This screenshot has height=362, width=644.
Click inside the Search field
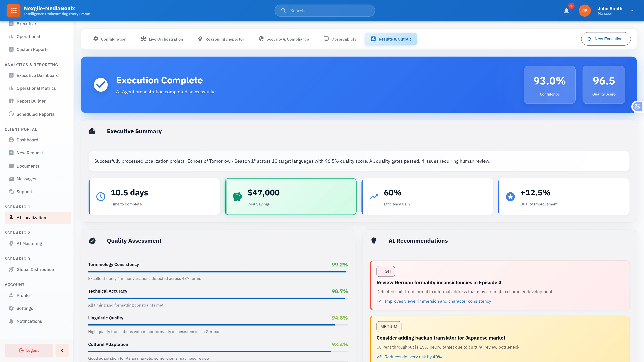(x=325, y=11)
